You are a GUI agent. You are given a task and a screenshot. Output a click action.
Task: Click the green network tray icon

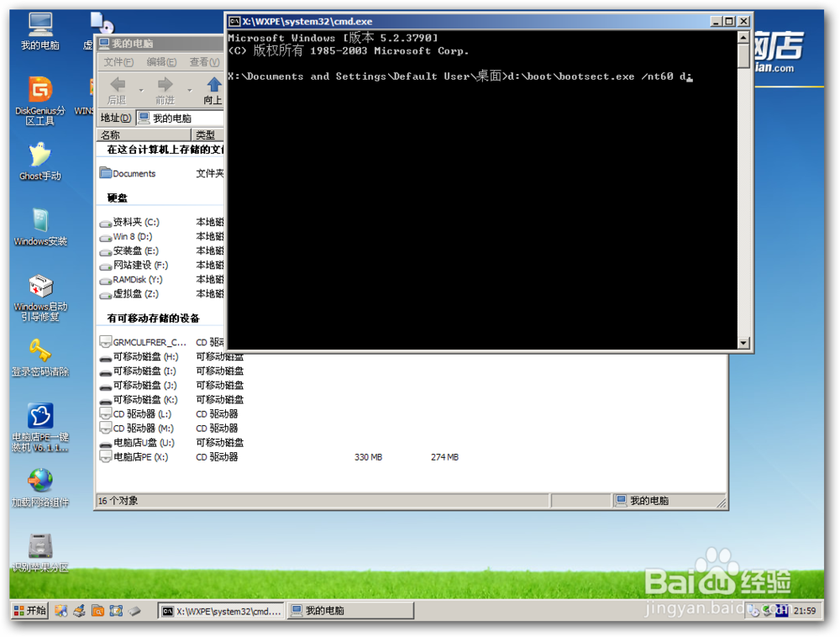coord(768,611)
